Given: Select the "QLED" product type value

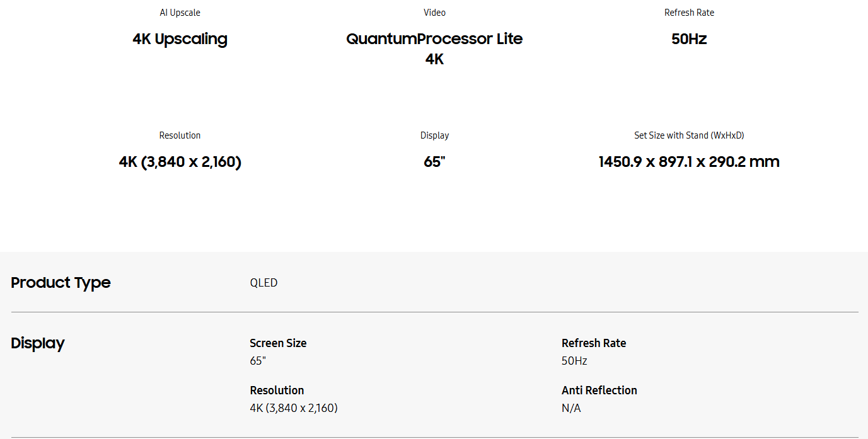Looking at the screenshot, I should click(x=263, y=283).
